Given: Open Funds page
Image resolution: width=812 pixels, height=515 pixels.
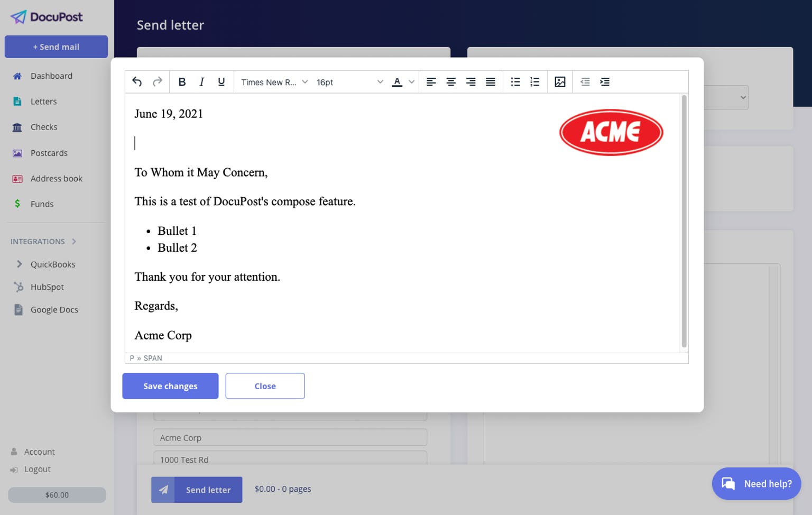Looking at the screenshot, I should tap(42, 204).
